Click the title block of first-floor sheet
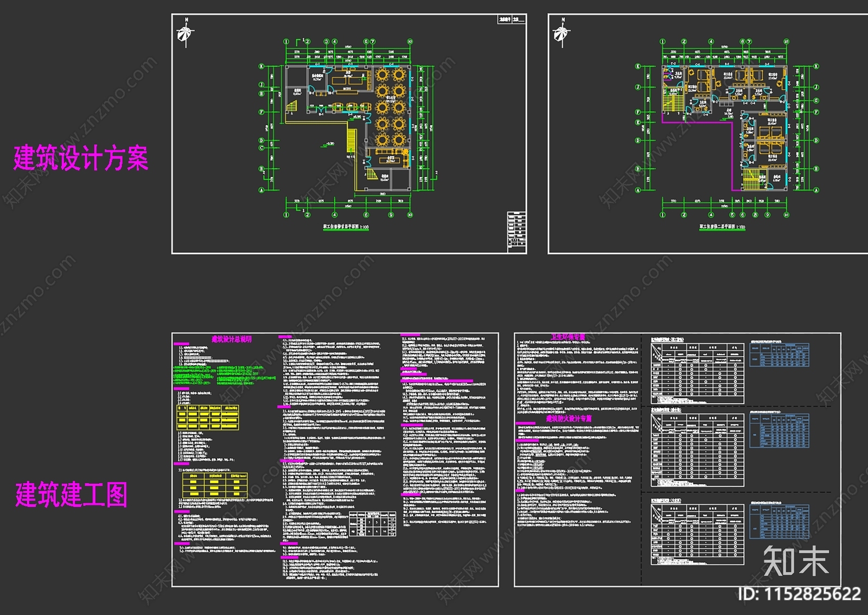The height and width of the screenshot is (615, 868). 517,232
